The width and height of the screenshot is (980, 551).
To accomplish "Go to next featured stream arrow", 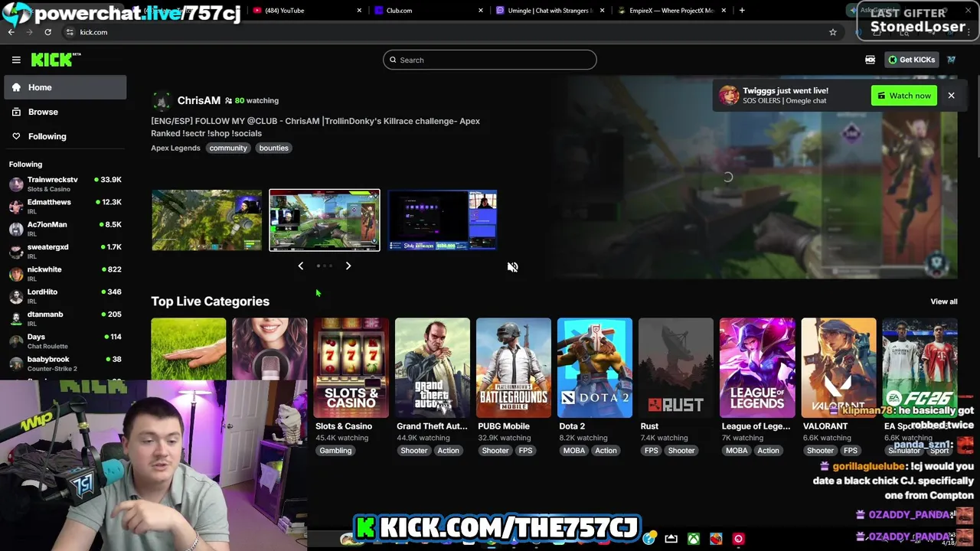I will (x=348, y=266).
